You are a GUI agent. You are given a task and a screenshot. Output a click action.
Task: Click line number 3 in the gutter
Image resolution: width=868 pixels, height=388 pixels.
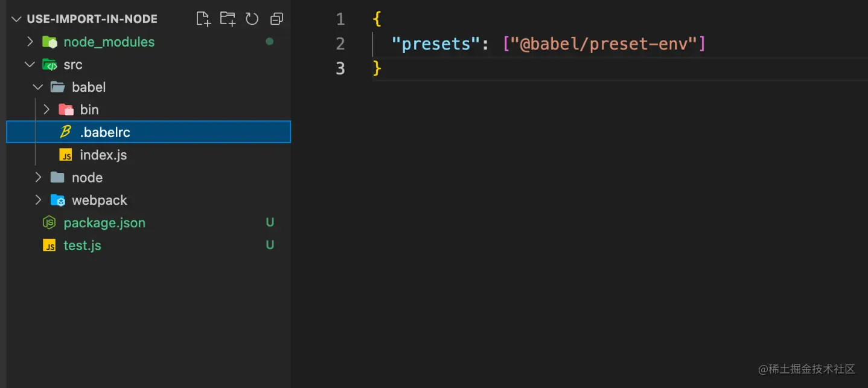pos(340,68)
